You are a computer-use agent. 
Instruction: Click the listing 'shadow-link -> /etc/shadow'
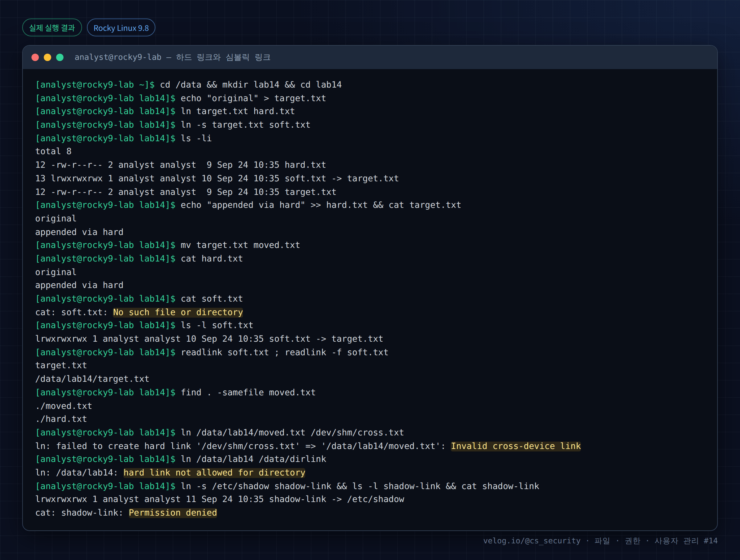[337, 499]
